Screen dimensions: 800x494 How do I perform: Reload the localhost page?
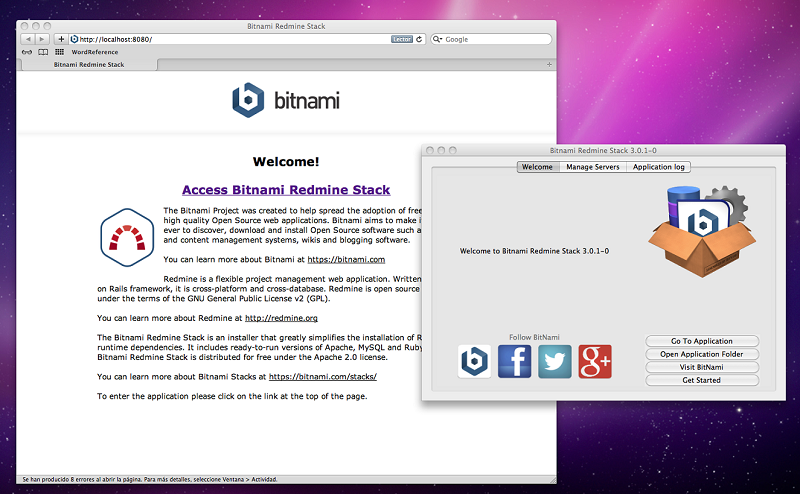tap(419, 39)
